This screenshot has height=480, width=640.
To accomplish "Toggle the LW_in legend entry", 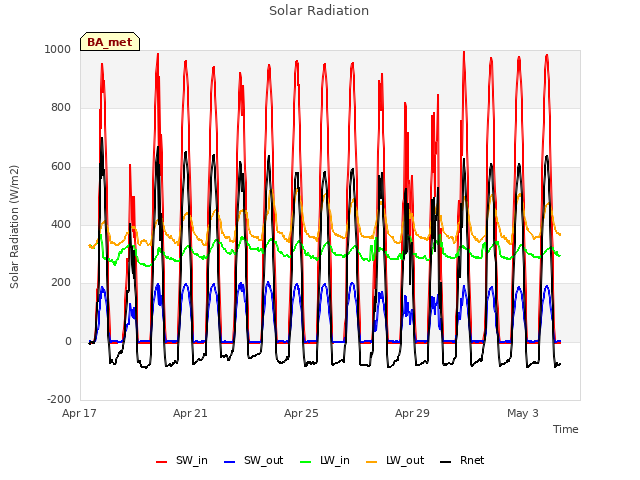I will click(325, 461).
